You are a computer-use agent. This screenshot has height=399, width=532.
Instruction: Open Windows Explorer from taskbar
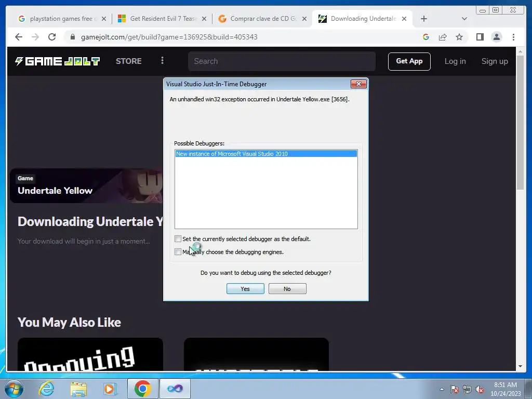tap(78, 389)
